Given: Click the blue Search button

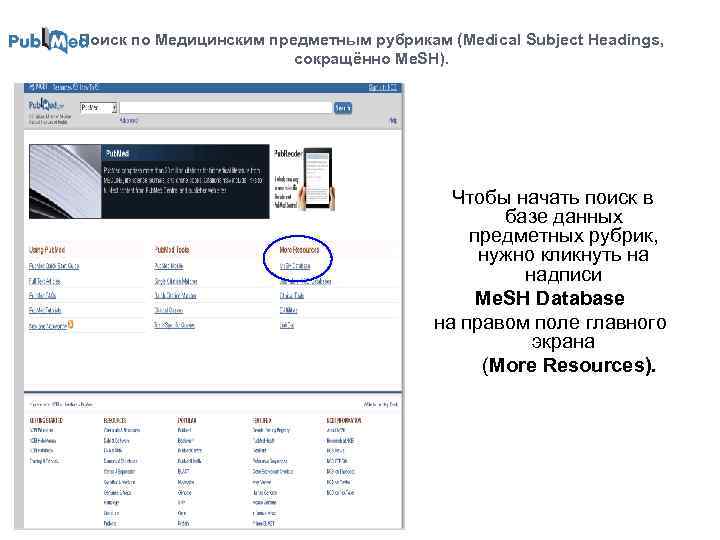Looking at the screenshot, I should (343, 108).
